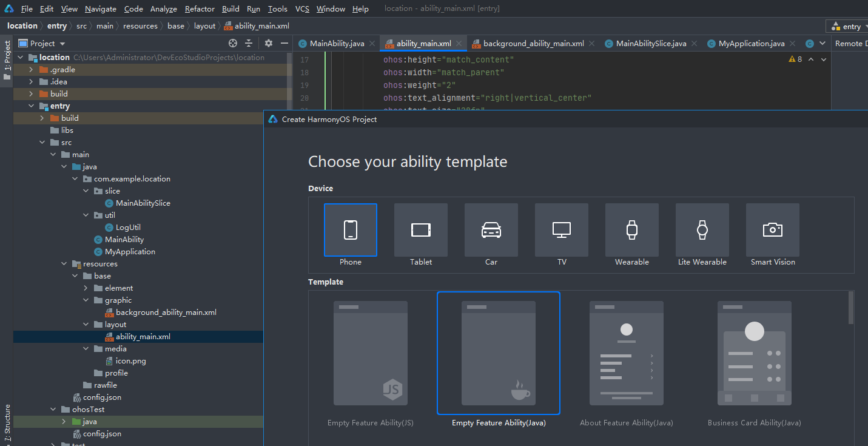Collapse the resources folder

point(64,264)
